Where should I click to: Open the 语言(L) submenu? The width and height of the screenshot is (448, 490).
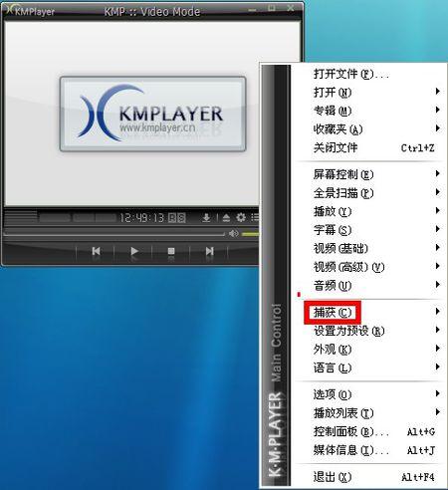click(x=369, y=367)
